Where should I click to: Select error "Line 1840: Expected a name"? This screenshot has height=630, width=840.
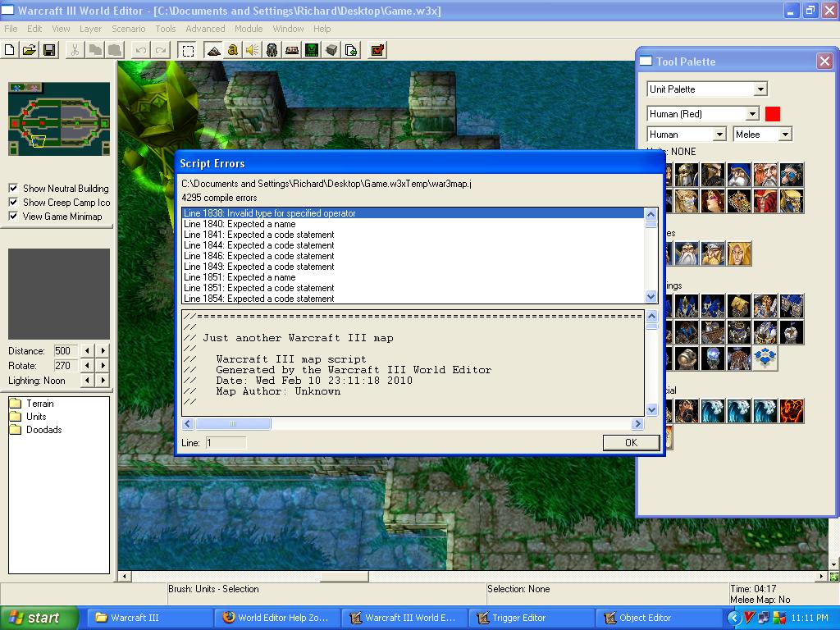click(413, 224)
